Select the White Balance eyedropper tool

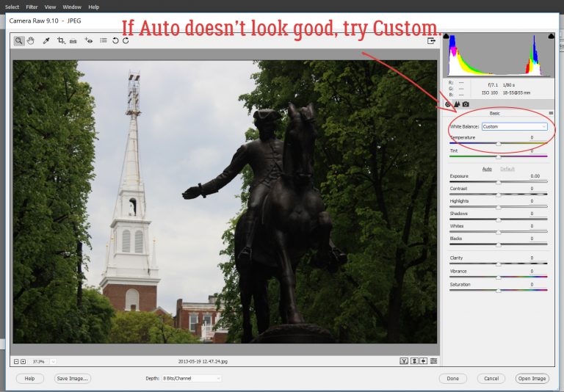(x=46, y=40)
